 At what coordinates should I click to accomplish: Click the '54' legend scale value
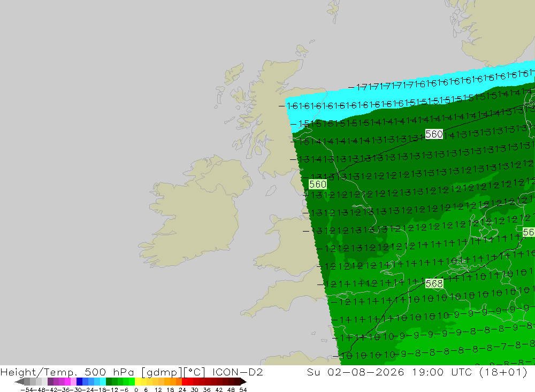point(243,390)
